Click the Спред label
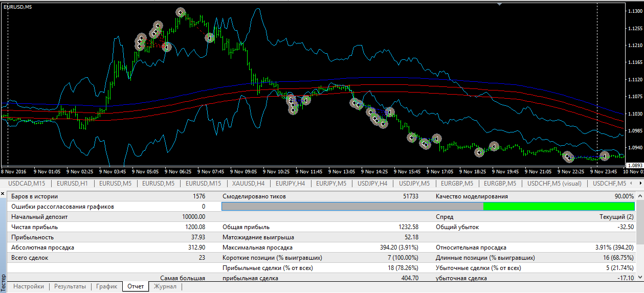This screenshot has width=644, height=293. point(445,217)
